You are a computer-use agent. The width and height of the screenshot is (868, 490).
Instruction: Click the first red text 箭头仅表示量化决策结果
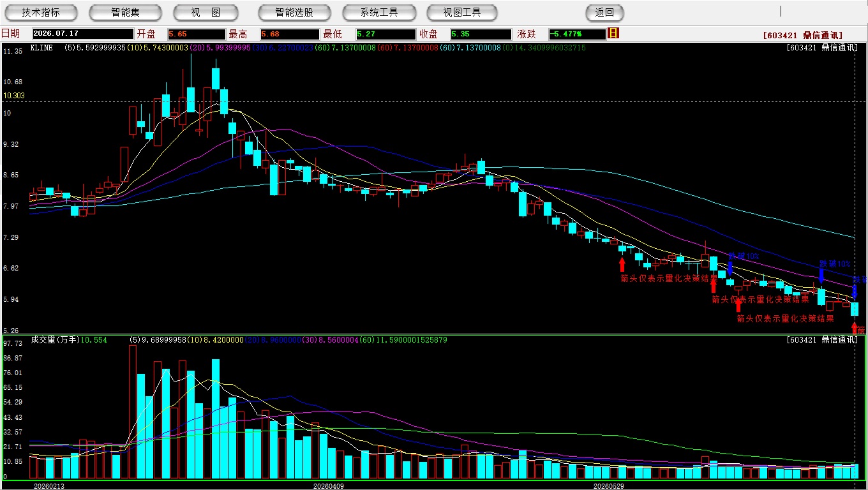coord(670,278)
